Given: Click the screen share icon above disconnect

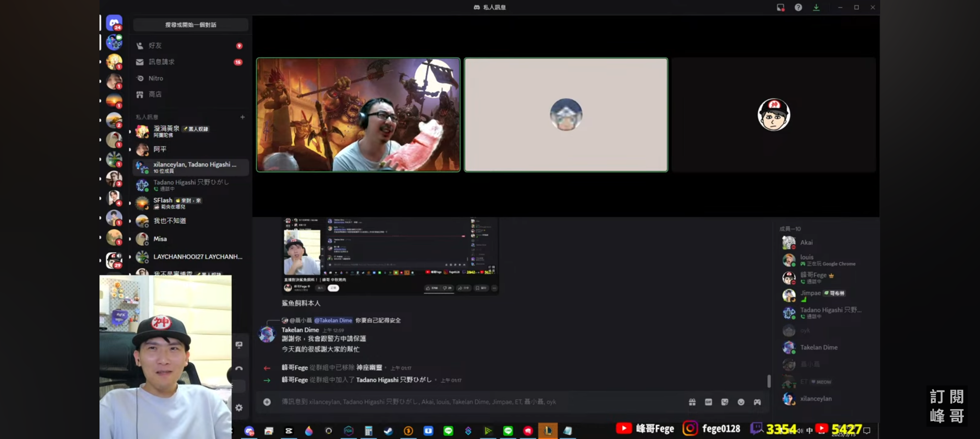Looking at the screenshot, I should point(239,345).
